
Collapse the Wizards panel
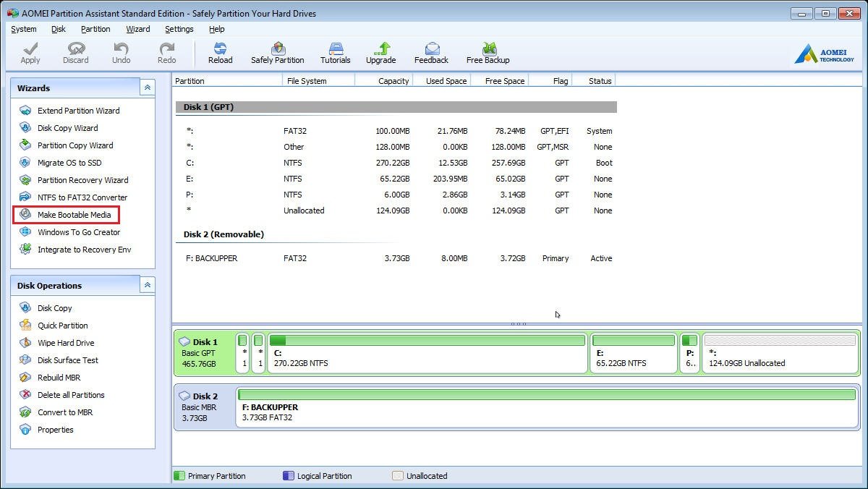(x=148, y=88)
